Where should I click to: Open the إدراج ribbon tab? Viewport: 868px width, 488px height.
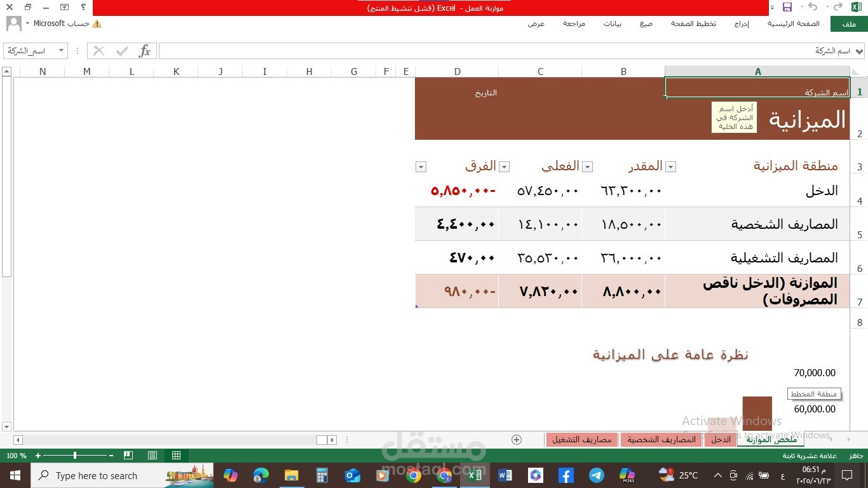742,24
